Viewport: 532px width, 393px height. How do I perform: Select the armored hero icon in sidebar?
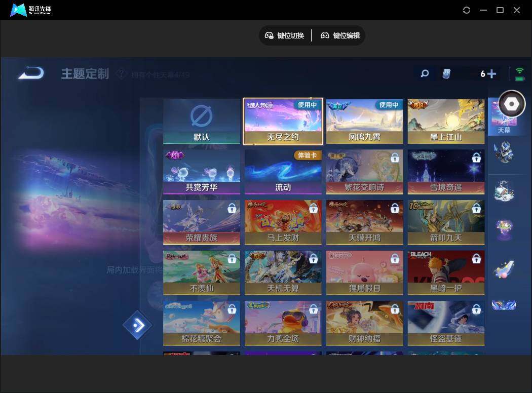(x=504, y=152)
